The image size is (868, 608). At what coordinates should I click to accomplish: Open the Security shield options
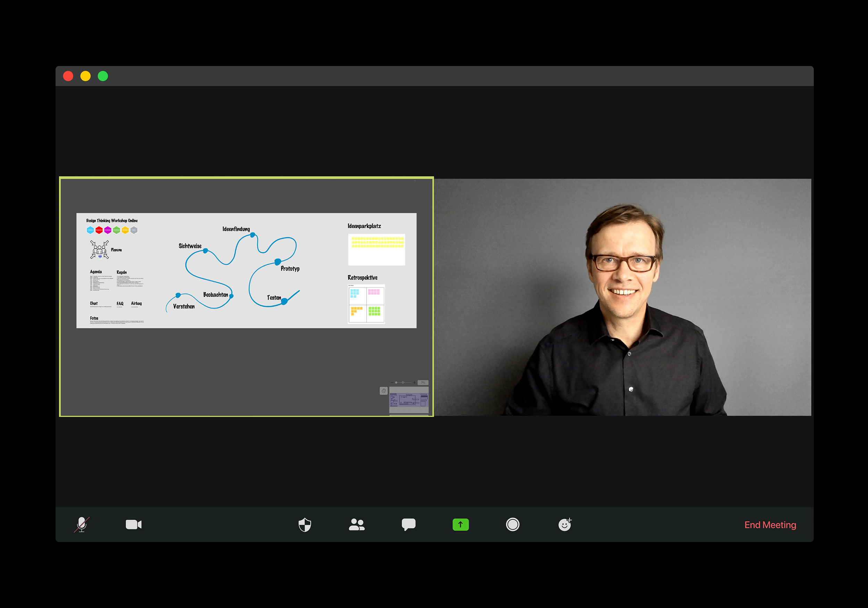(305, 525)
